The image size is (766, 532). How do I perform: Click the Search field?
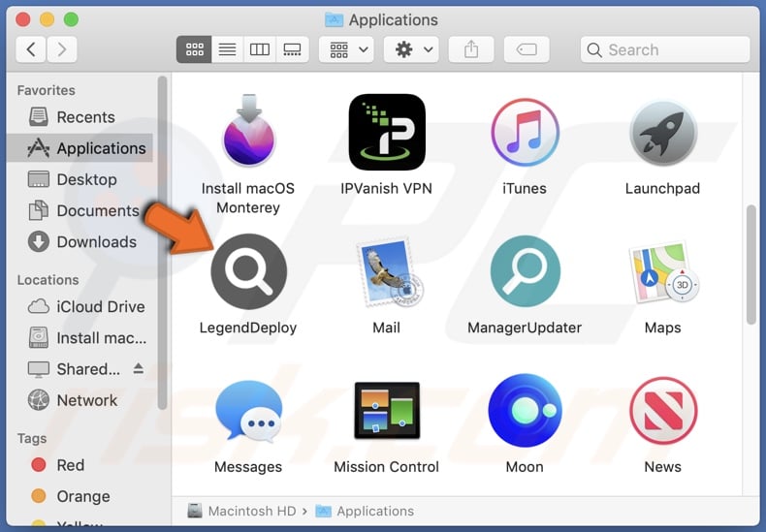click(x=665, y=49)
